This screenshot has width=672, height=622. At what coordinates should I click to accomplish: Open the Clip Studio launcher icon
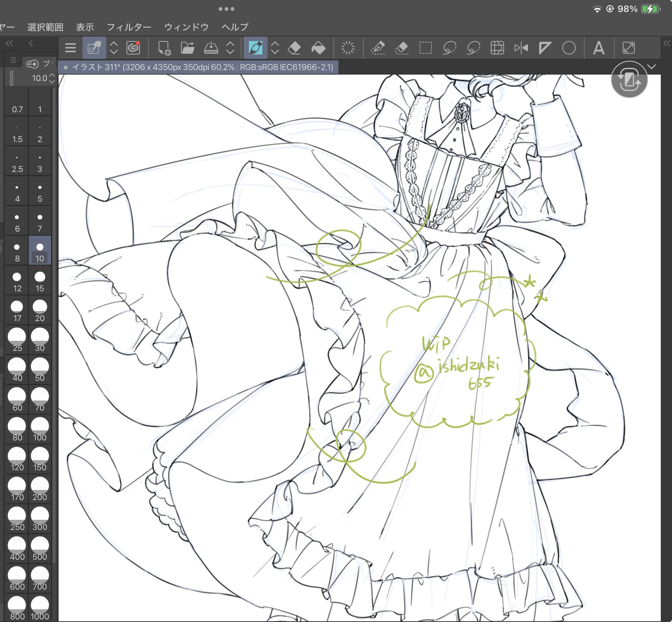pyautogui.click(x=133, y=48)
